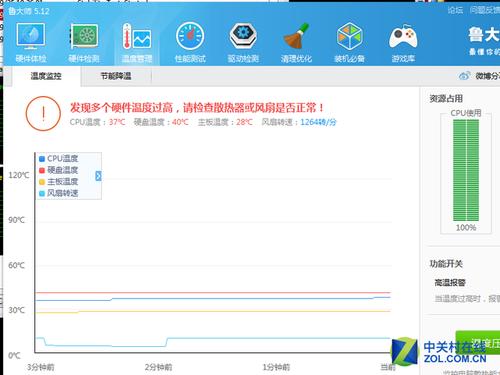Click the 鲁大师 5.12 window title
The image size is (500, 375).
click(29, 11)
